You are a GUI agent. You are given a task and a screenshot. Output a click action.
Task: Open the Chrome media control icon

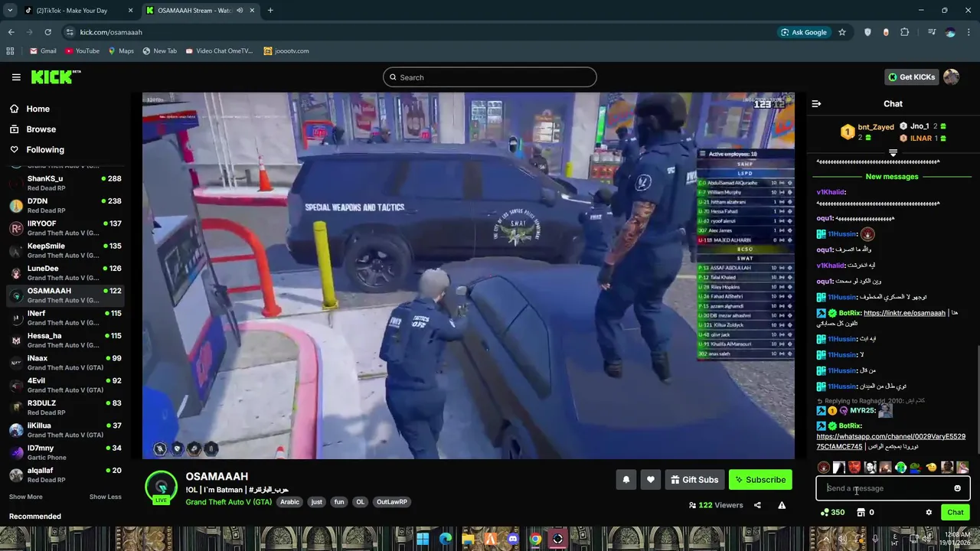click(x=931, y=32)
